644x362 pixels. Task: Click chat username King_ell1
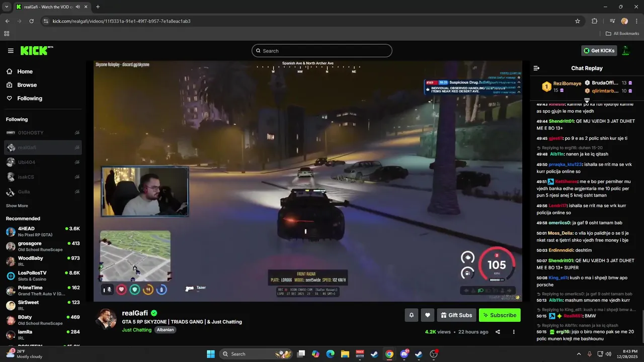558,278
